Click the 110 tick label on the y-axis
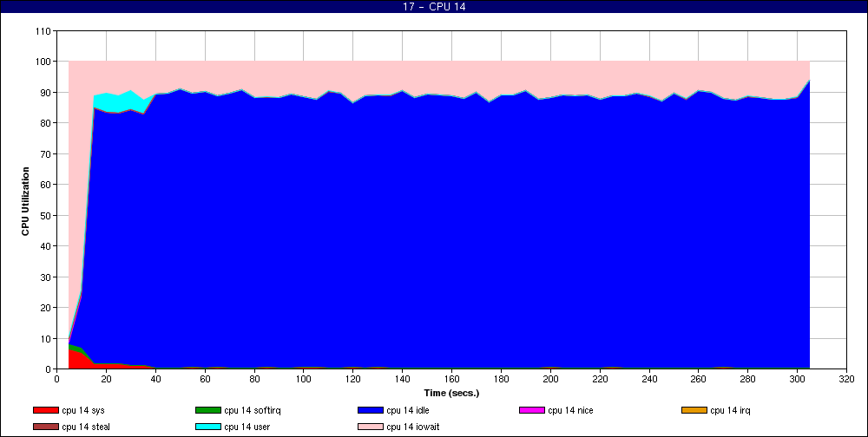The width and height of the screenshot is (868, 437). coord(43,31)
